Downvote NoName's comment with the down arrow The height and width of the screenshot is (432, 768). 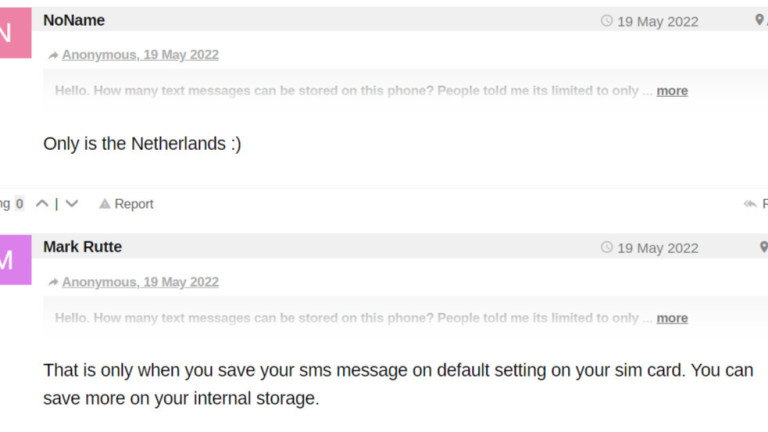tap(71, 204)
